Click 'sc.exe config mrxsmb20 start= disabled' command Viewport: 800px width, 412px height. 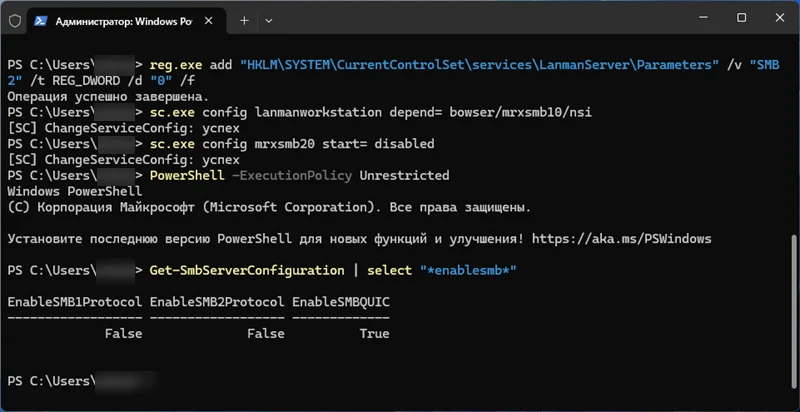292,144
